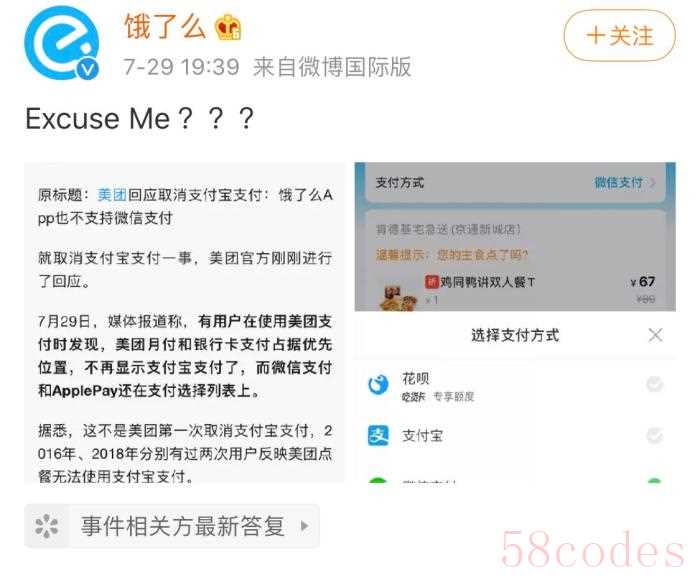This screenshot has width=700, height=580.
Task: Close the 选择支付方式 payment sheet
Action: tap(655, 335)
